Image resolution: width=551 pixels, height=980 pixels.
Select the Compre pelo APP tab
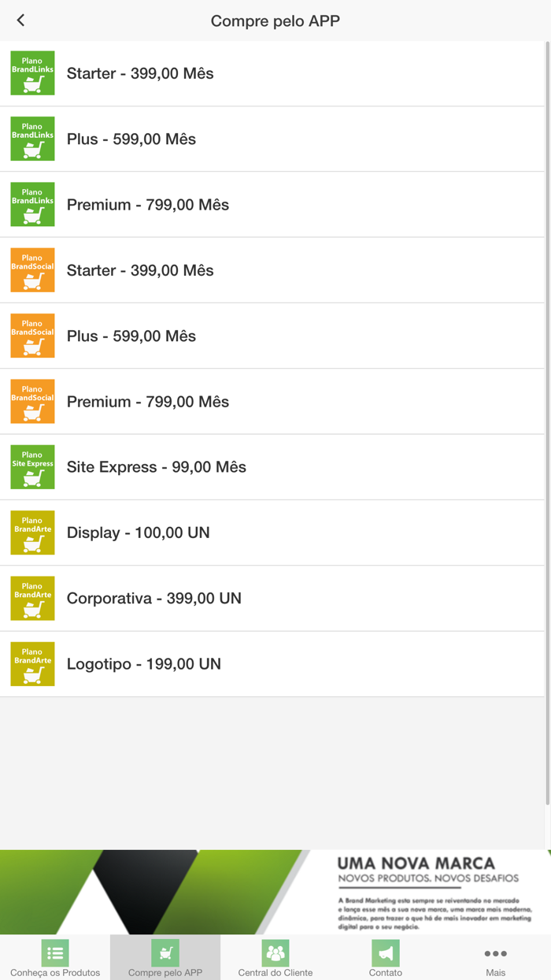[165, 958]
